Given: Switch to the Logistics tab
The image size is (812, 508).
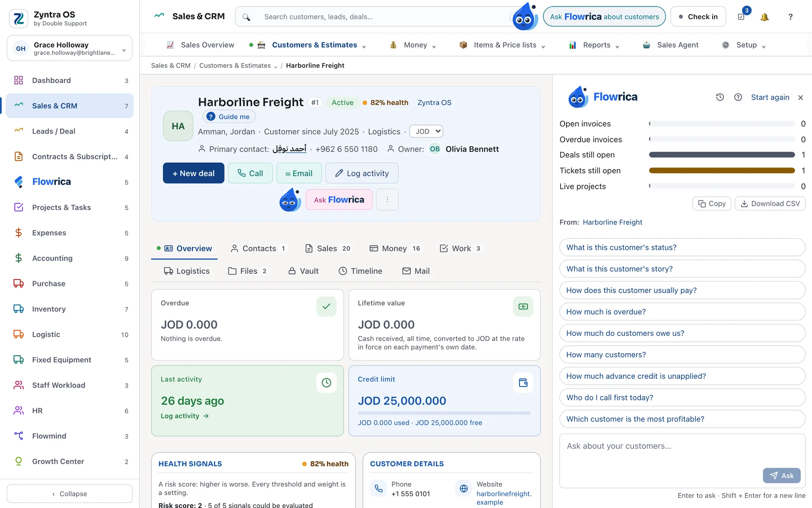Looking at the screenshot, I should click(x=187, y=271).
